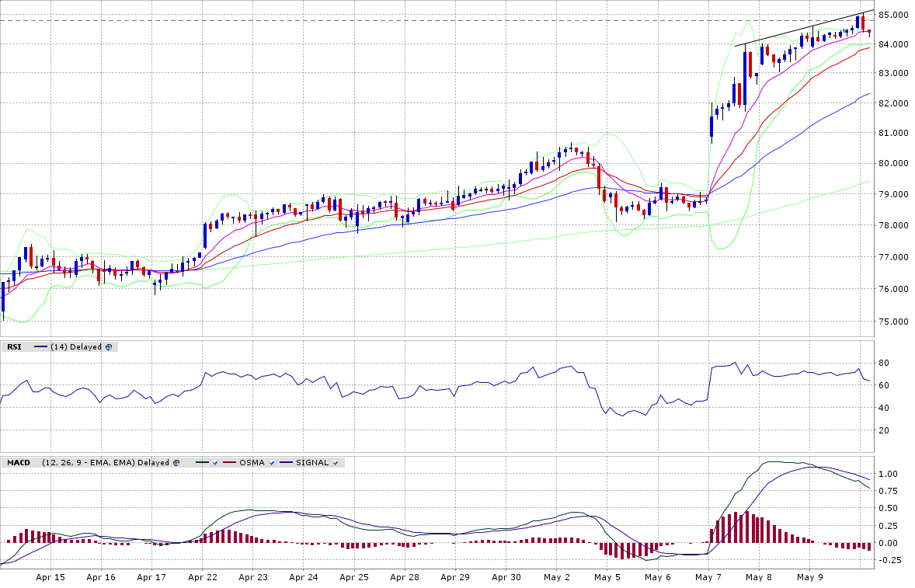Click the 80 level on RSI axis
The height and width of the screenshot is (588, 915).
pos(883,363)
